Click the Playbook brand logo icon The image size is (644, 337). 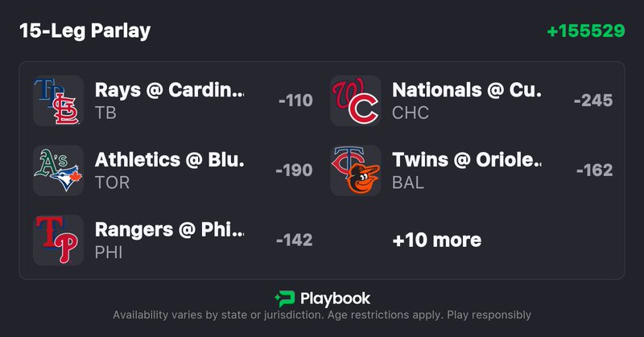(284, 299)
